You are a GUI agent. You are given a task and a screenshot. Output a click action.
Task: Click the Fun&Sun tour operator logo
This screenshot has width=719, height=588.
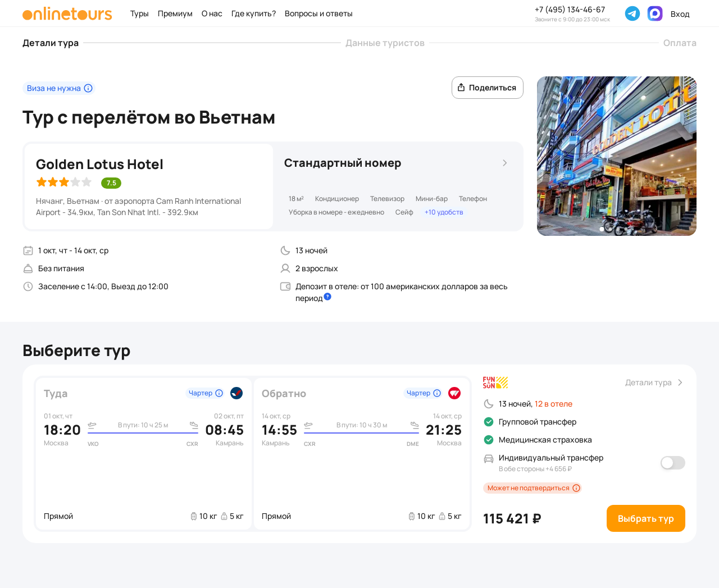(x=495, y=382)
